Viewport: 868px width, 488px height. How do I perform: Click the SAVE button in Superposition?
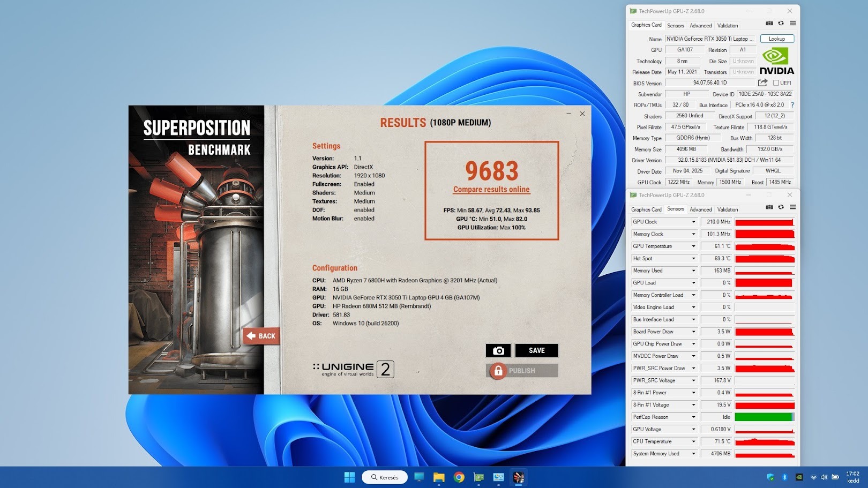point(537,350)
